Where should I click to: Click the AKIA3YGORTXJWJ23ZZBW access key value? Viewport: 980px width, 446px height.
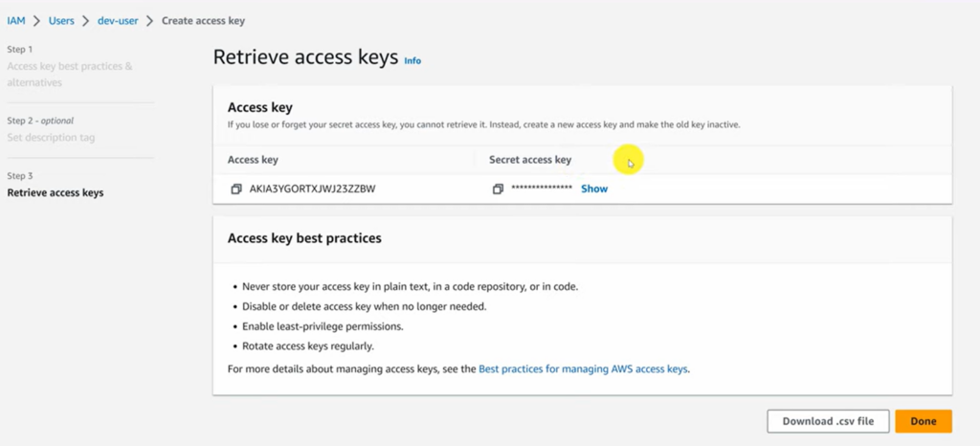click(x=312, y=190)
